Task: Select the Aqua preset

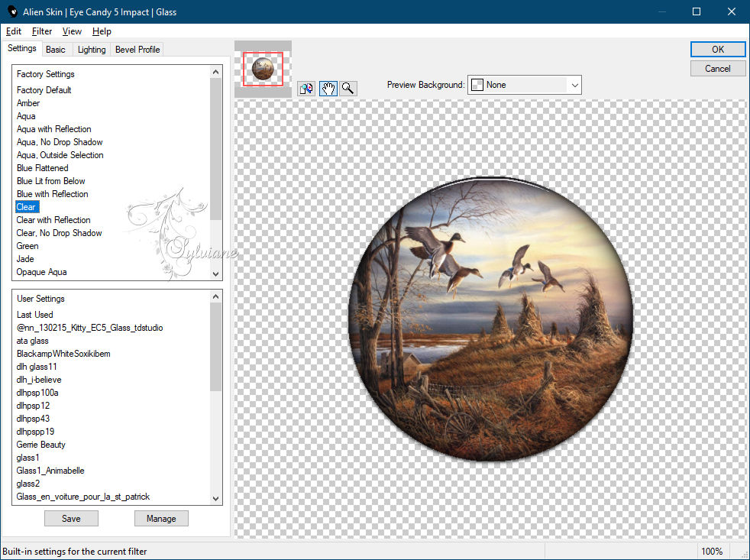Action: (26, 116)
